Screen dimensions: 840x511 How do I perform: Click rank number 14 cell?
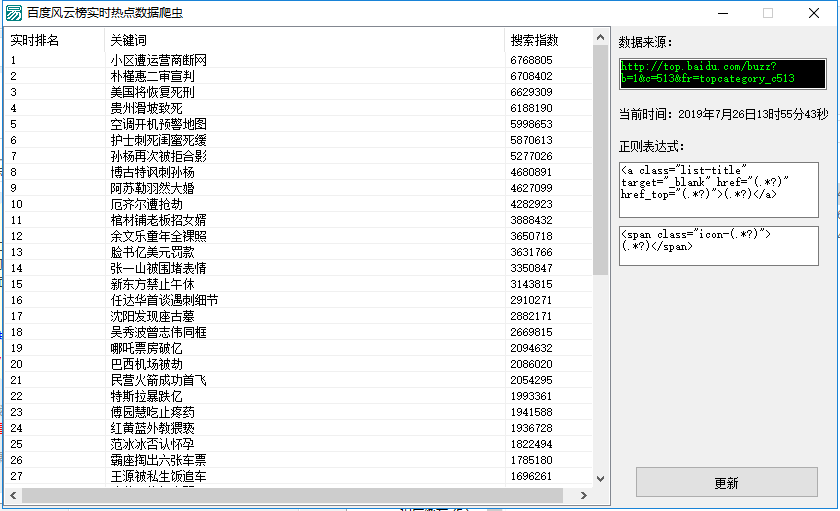tap(17, 268)
